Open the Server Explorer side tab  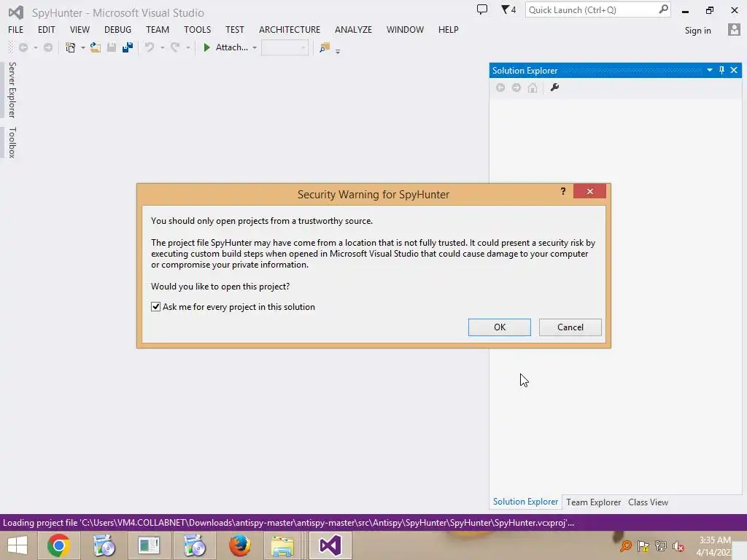click(x=12, y=90)
